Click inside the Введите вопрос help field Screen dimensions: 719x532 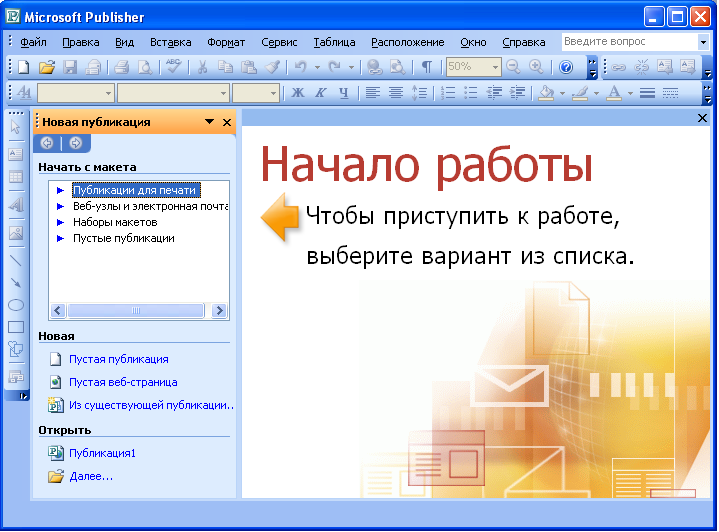pos(629,42)
